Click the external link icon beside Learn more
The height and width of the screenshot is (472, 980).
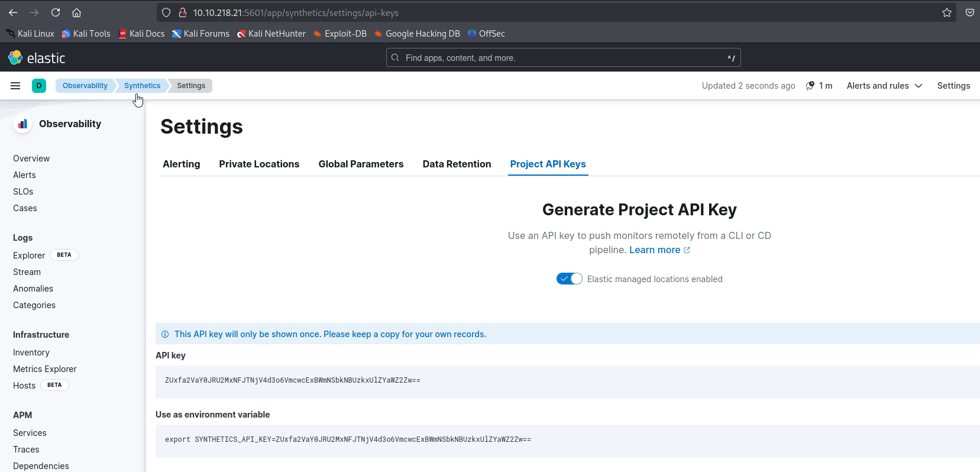click(687, 250)
